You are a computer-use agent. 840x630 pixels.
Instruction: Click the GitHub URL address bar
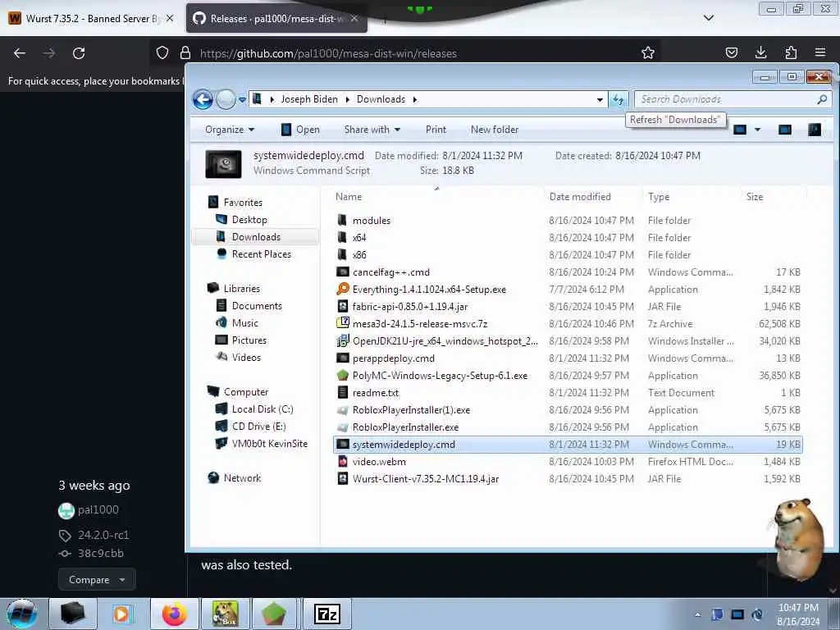click(405, 53)
